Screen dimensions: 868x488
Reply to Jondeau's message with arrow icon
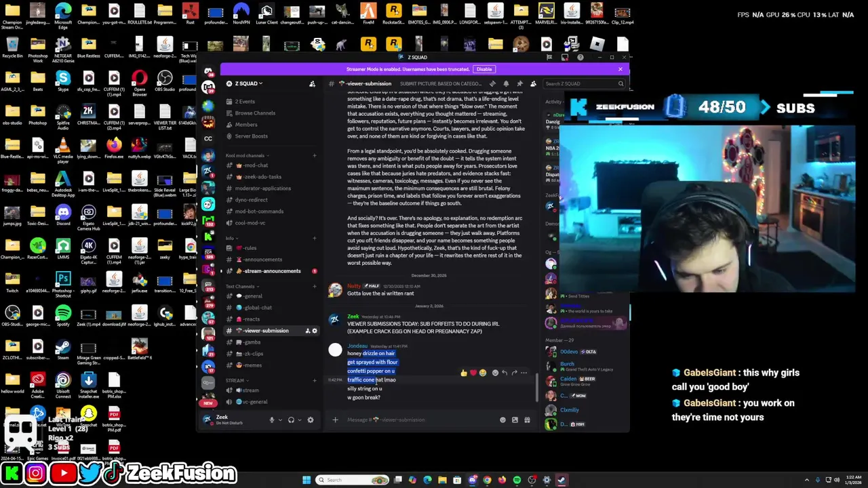[505, 373]
